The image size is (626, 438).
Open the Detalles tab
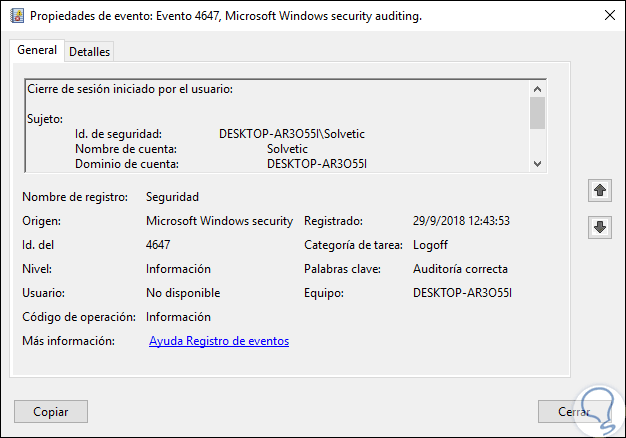[x=90, y=52]
